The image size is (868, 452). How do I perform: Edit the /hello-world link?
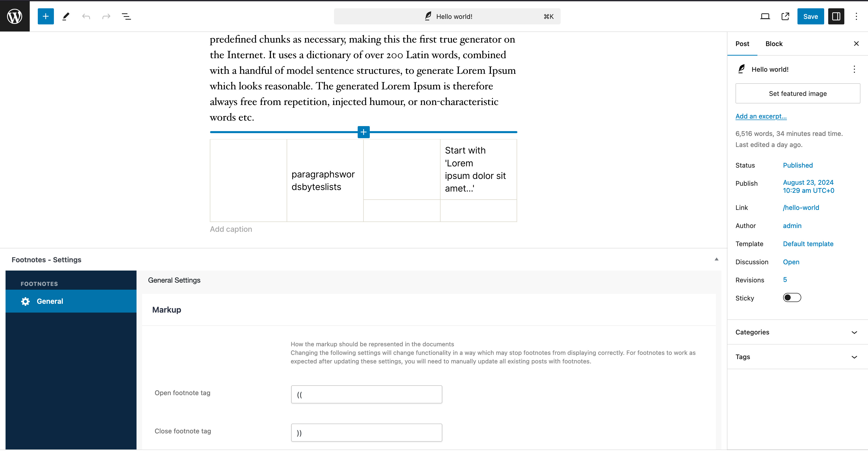(800, 208)
